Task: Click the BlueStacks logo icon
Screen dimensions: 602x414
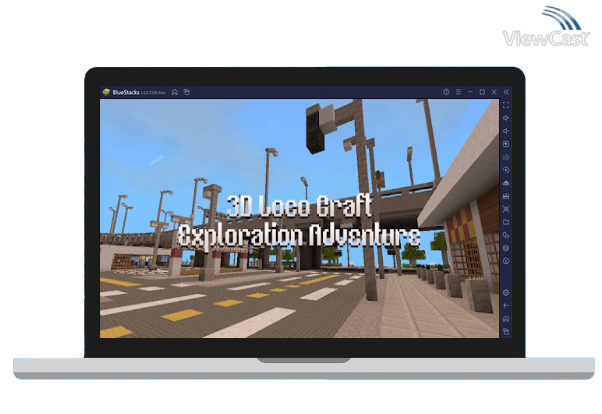Action: tap(106, 92)
